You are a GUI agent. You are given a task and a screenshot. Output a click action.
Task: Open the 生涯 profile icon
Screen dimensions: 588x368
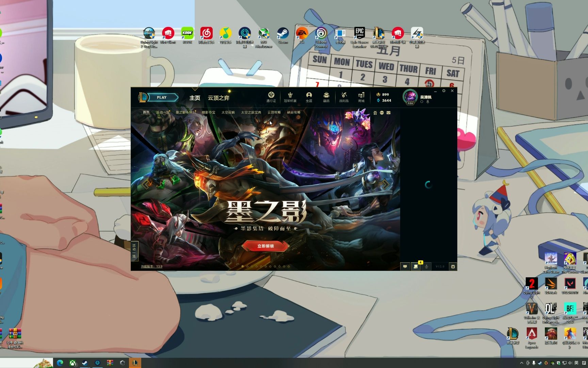click(x=309, y=97)
